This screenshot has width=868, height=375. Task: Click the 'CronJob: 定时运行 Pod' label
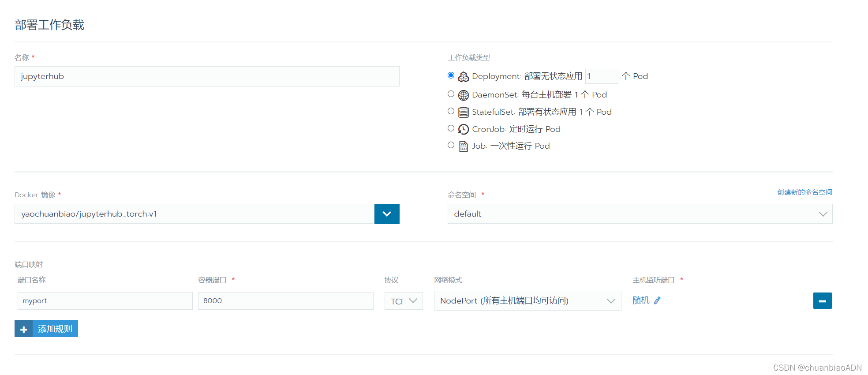[516, 129]
